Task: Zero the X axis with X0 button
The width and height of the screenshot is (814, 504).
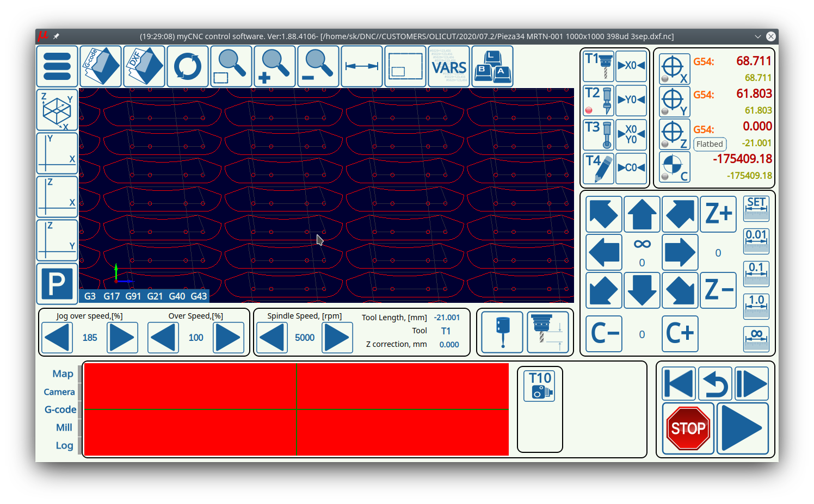Action: [631, 66]
